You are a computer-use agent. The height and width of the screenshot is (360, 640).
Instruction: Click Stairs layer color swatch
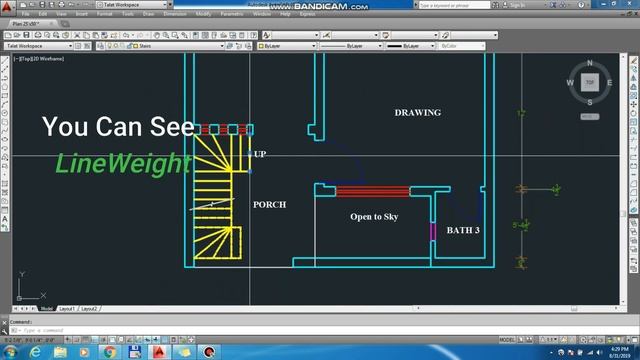[136, 46]
